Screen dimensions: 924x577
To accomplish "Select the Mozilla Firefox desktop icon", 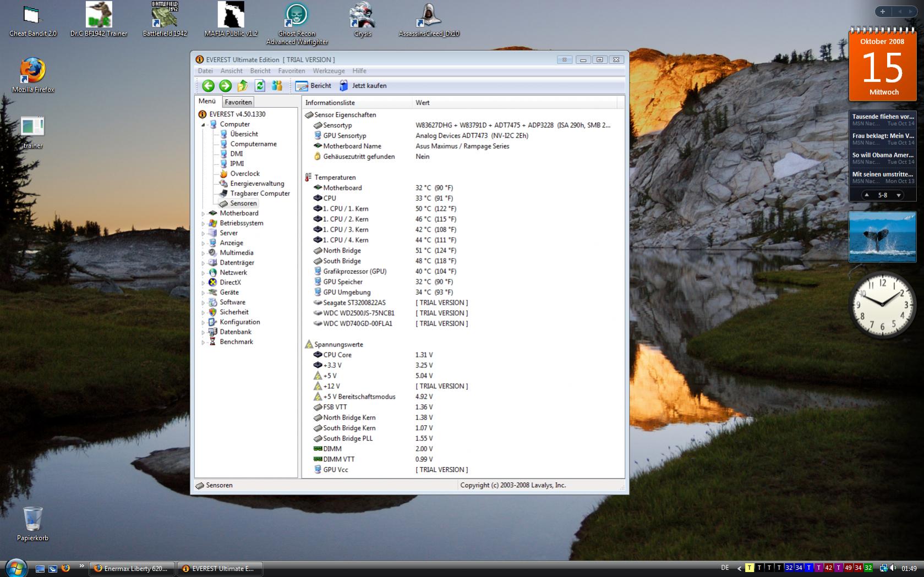I will [33, 75].
